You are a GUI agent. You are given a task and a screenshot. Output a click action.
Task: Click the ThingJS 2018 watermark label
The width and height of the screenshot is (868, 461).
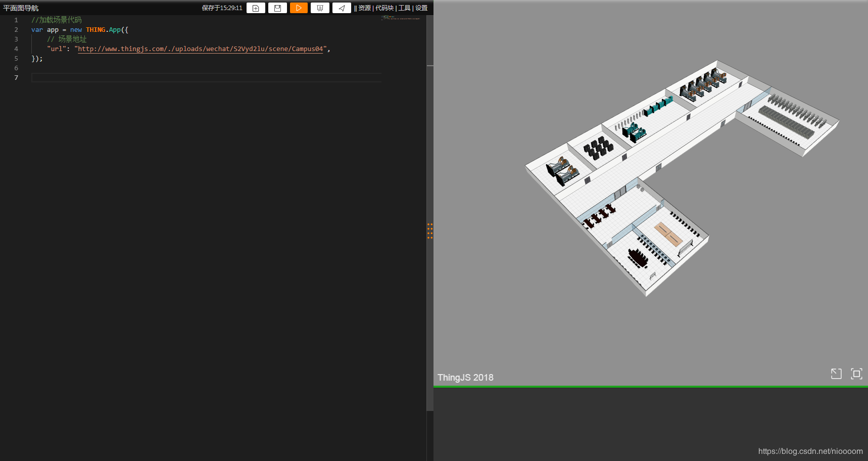465,377
